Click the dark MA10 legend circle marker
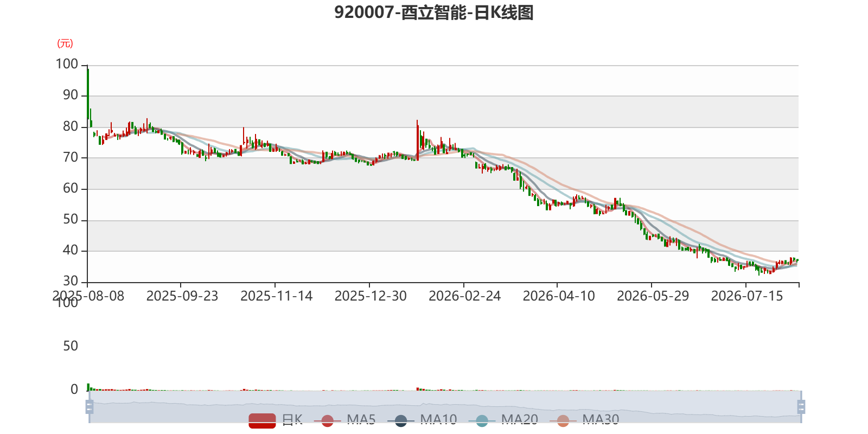 pos(400,420)
